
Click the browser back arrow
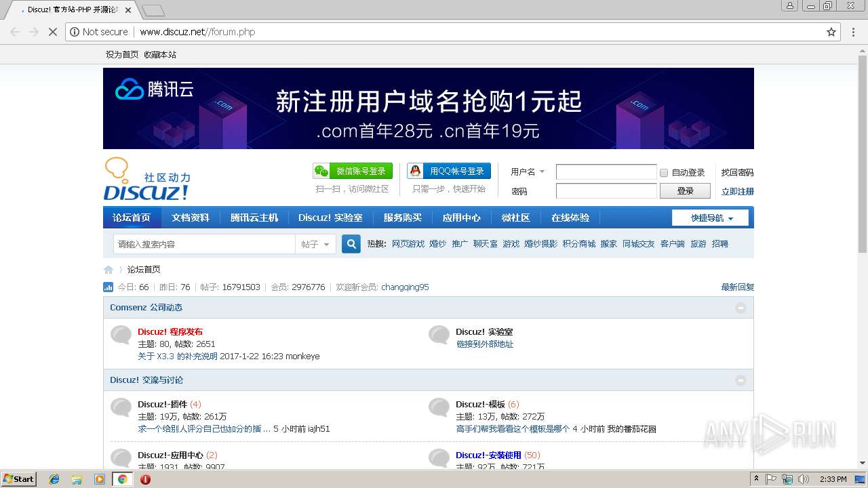click(15, 32)
